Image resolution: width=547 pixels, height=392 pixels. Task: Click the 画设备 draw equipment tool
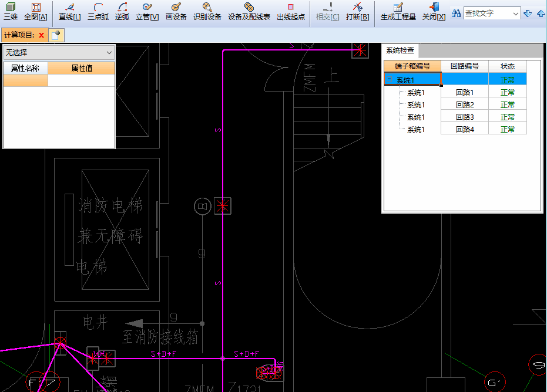(176, 11)
